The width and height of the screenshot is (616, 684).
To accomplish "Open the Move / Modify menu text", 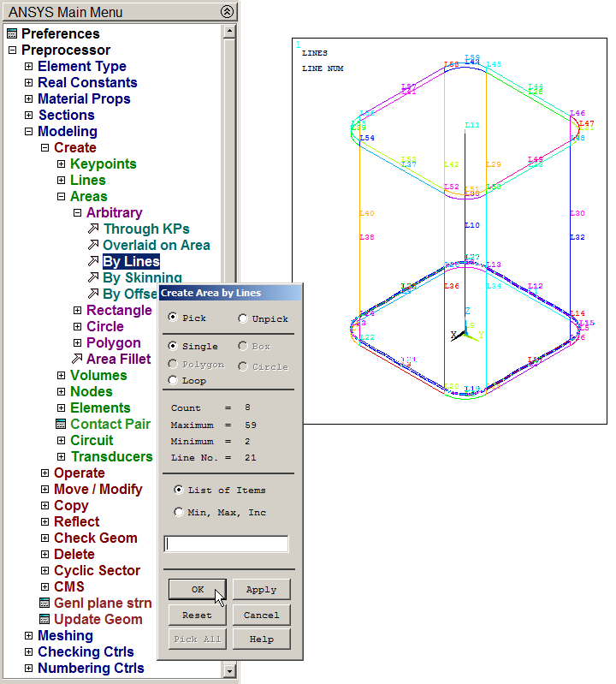I will click(98, 489).
